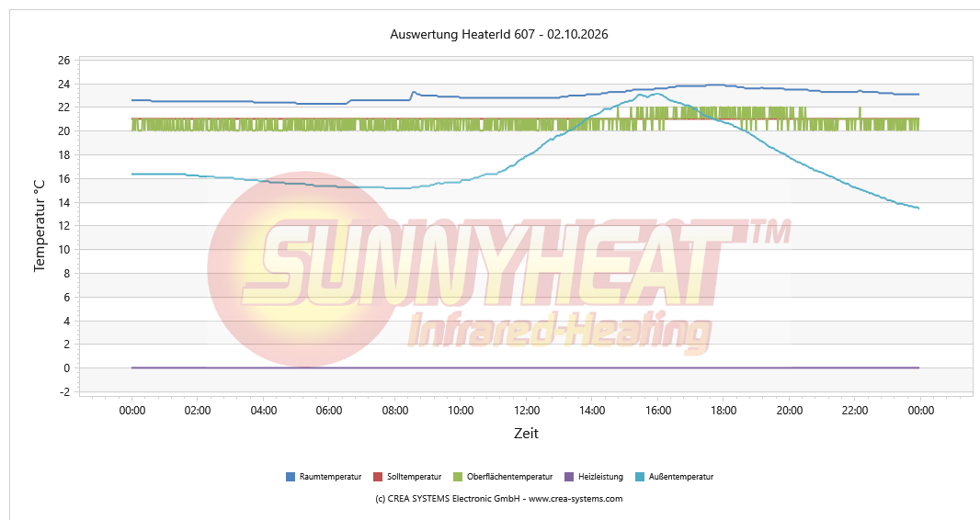Click the purple Heizleistung legend swatch
The height and width of the screenshot is (520, 980).
[x=569, y=477]
